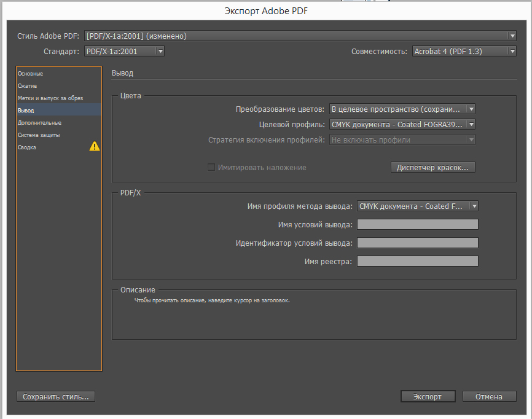Cancel the dialog with Отмена
The height and width of the screenshot is (419, 532).
[x=489, y=396]
